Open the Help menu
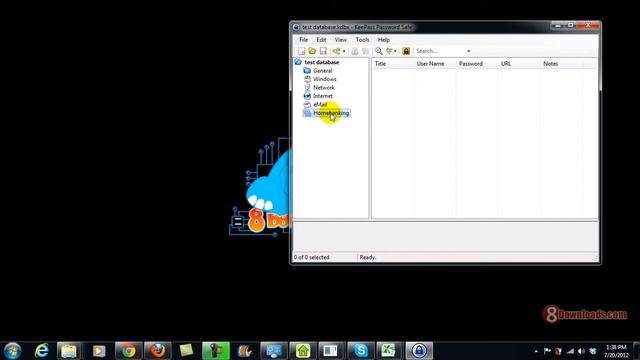Screen dimensions: 640x360 click(x=384, y=40)
